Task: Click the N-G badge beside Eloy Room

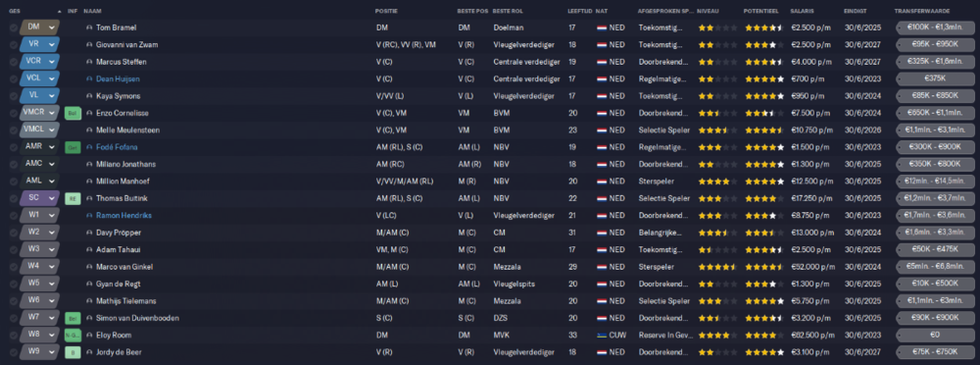Action: 73,335
